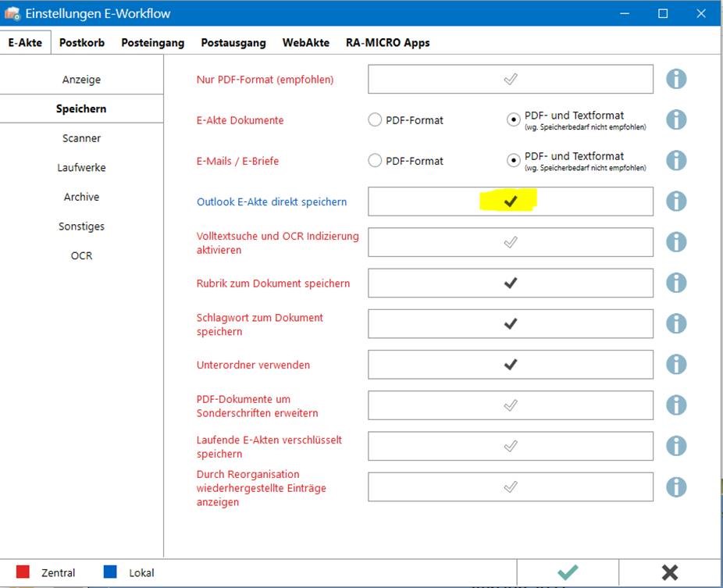
Task: Show info for Durch Reorganisation wiederhergestellte Einträge
Action: point(676,487)
